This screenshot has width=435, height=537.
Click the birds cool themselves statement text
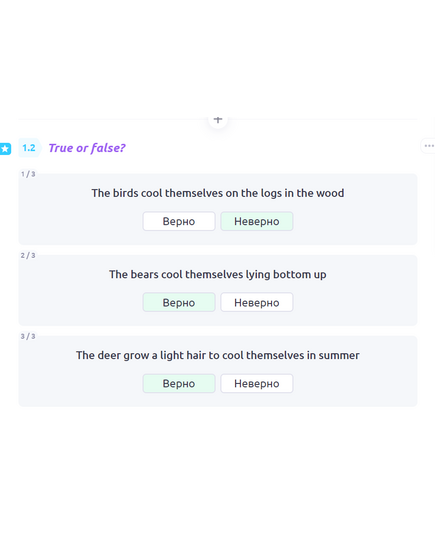tap(218, 193)
